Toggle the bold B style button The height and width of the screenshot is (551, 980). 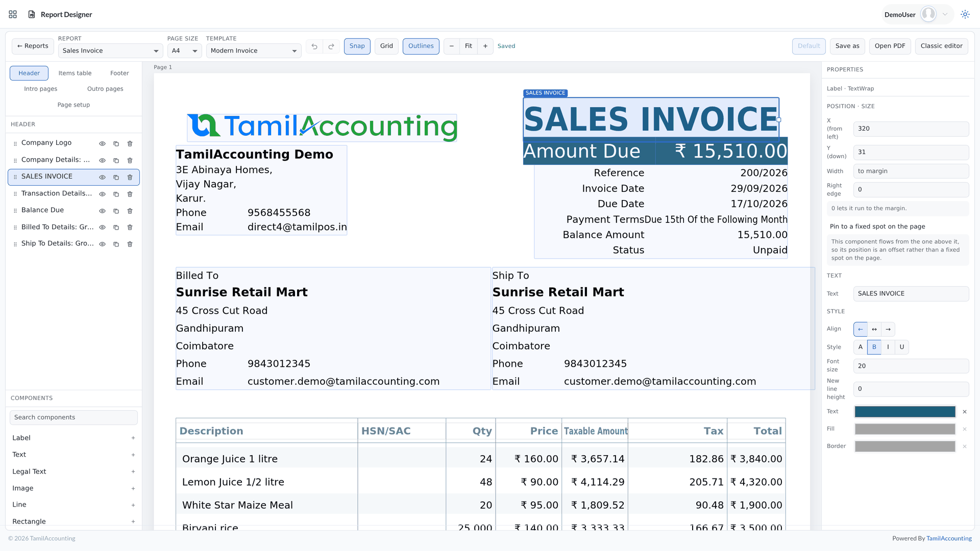pyautogui.click(x=874, y=347)
